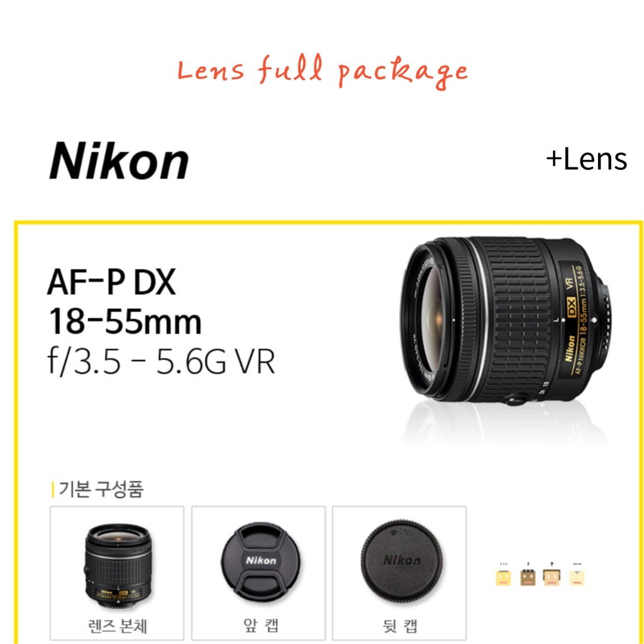Select the 앞 캡 front cap thumbnail

(258, 573)
